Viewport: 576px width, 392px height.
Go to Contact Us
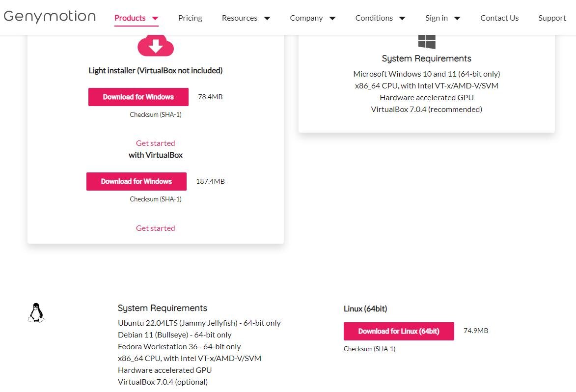(x=499, y=18)
